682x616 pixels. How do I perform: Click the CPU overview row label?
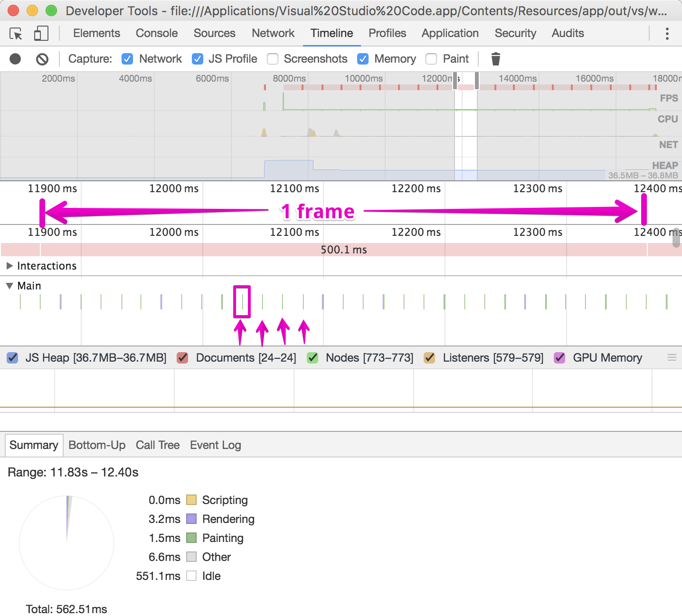pyautogui.click(x=667, y=119)
